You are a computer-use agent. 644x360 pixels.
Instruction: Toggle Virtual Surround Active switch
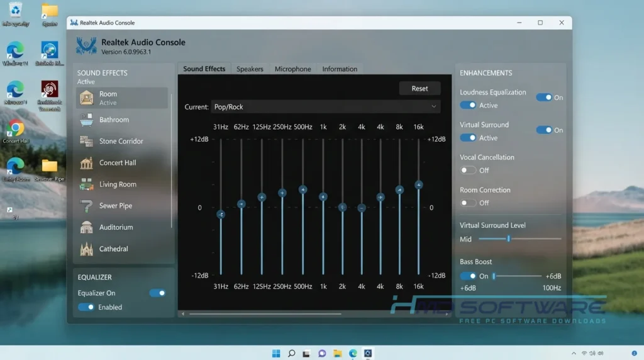(x=468, y=138)
